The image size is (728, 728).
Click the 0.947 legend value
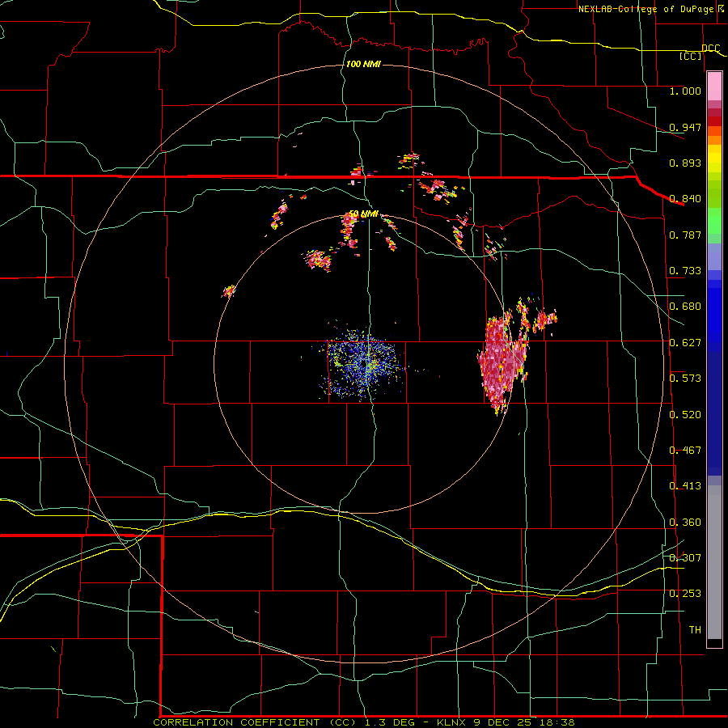(685, 127)
